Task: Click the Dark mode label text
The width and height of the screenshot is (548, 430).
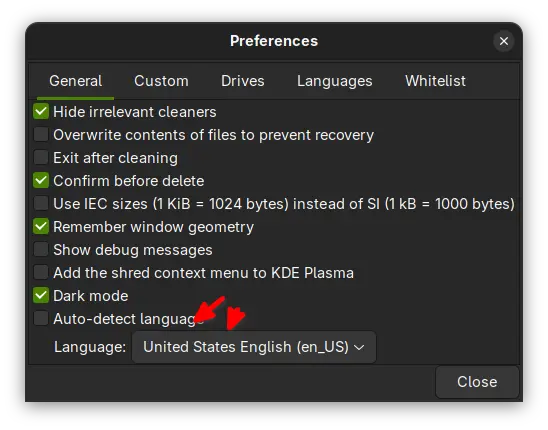Action: pos(91,296)
